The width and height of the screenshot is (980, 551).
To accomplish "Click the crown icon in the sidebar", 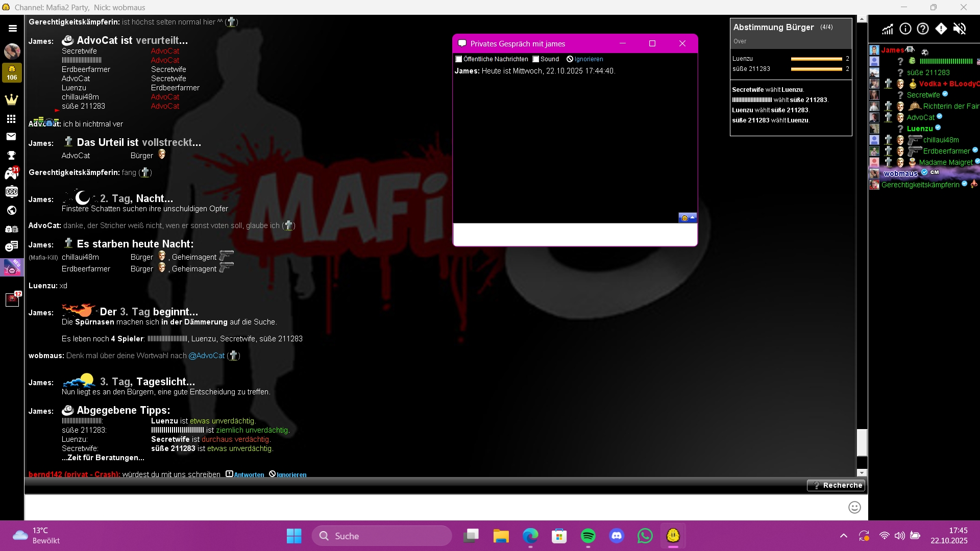I will click(11, 99).
